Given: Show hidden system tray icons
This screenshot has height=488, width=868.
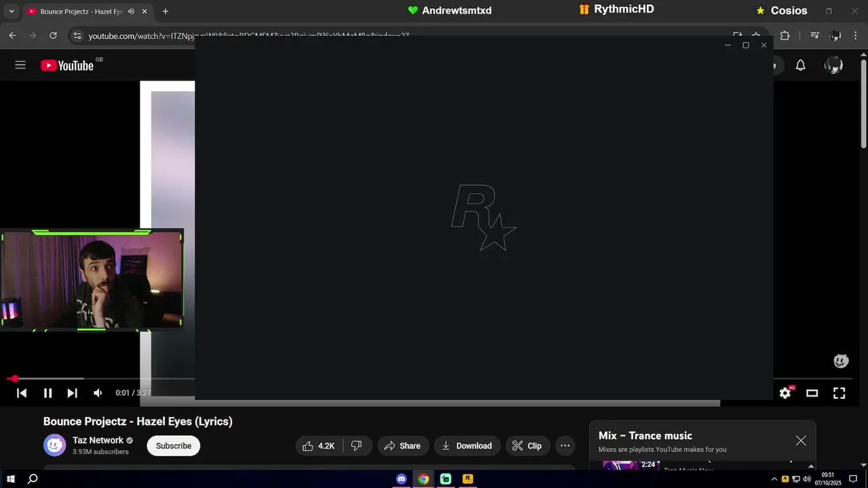Looking at the screenshot, I should point(774,479).
